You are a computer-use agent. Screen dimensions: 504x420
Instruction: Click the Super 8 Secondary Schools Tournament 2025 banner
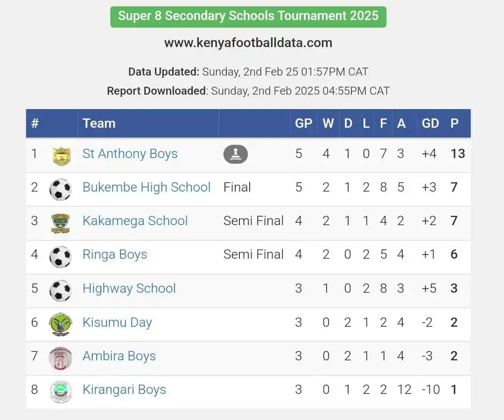(x=248, y=17)
